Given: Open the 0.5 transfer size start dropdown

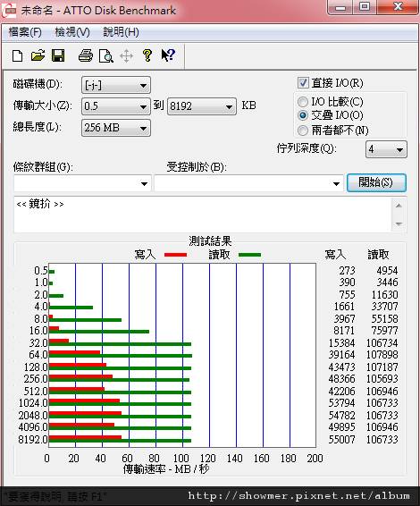Looking at the screenshot, I should pos(116,106).
